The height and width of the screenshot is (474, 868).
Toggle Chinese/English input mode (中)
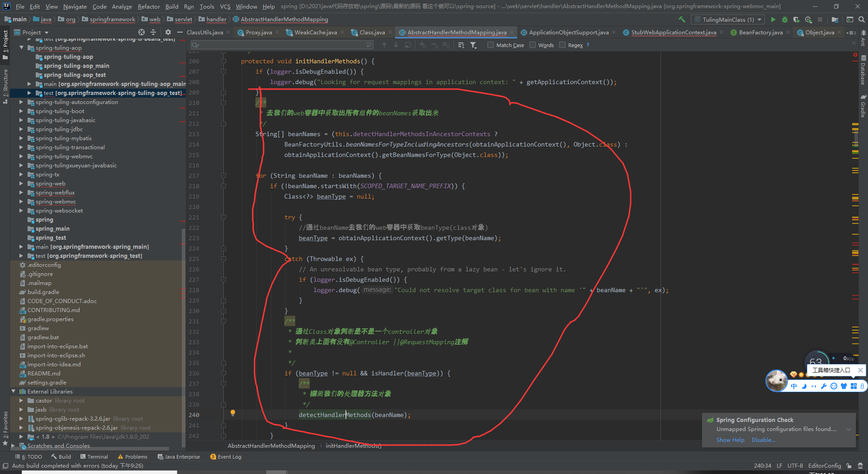click(x=794, y=386)
